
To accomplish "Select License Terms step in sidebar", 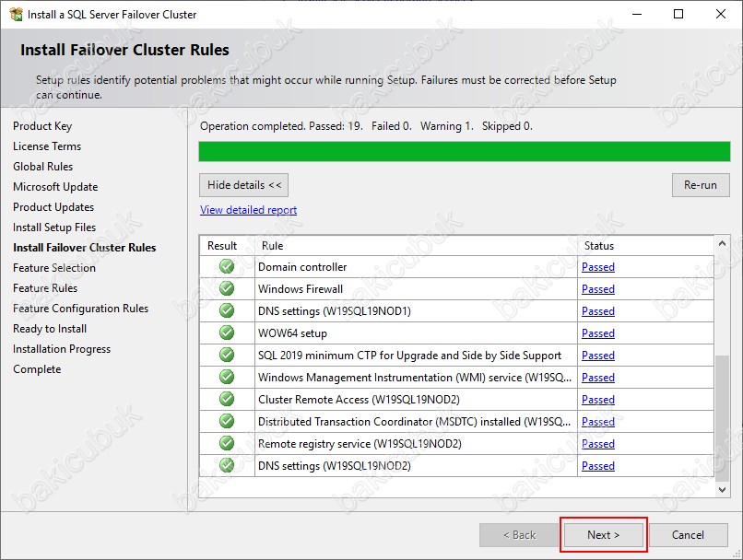I will point(47,146).
